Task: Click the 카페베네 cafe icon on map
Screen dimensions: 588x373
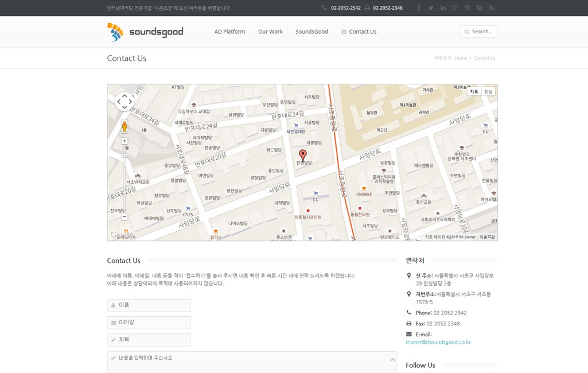Action: point(364,189)
